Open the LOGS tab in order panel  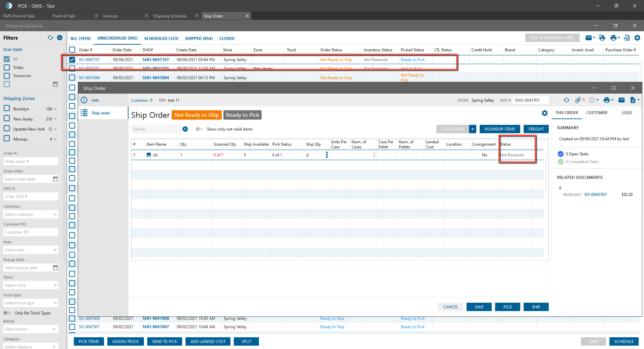tap(627, 113)
